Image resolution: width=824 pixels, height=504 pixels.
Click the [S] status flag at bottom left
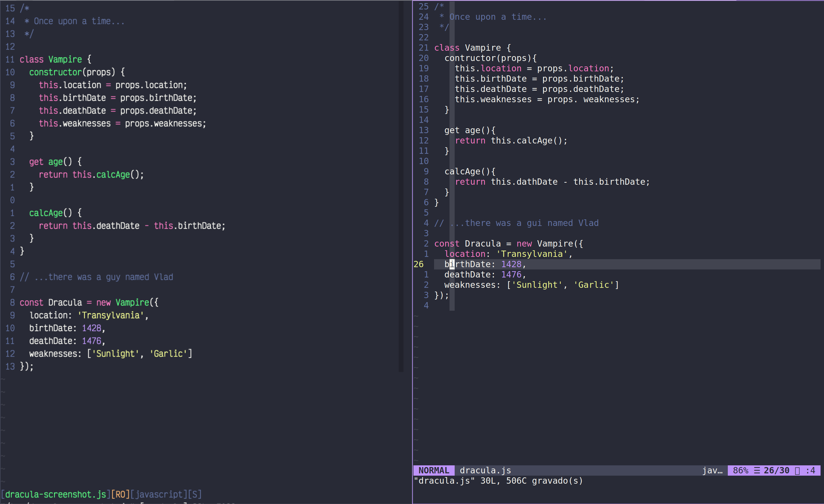[195, 494]
